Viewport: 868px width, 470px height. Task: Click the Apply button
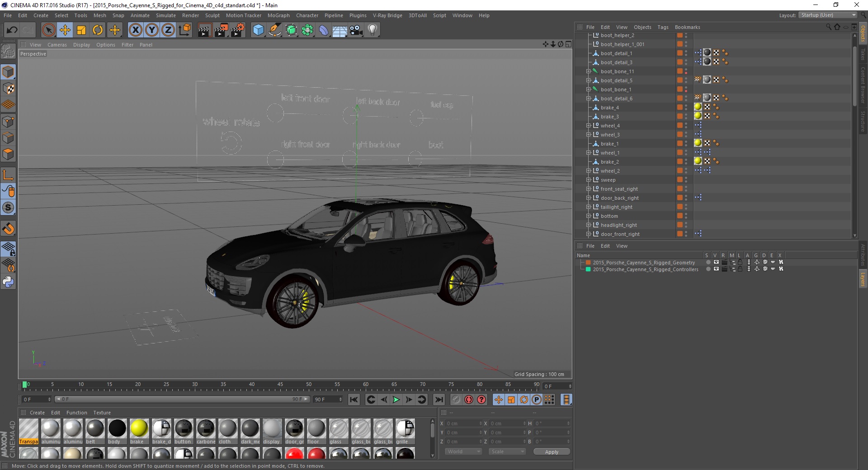[552, 451]
